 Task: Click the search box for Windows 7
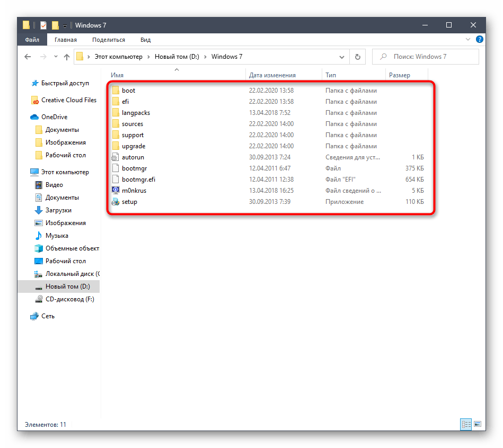point(426,57)
